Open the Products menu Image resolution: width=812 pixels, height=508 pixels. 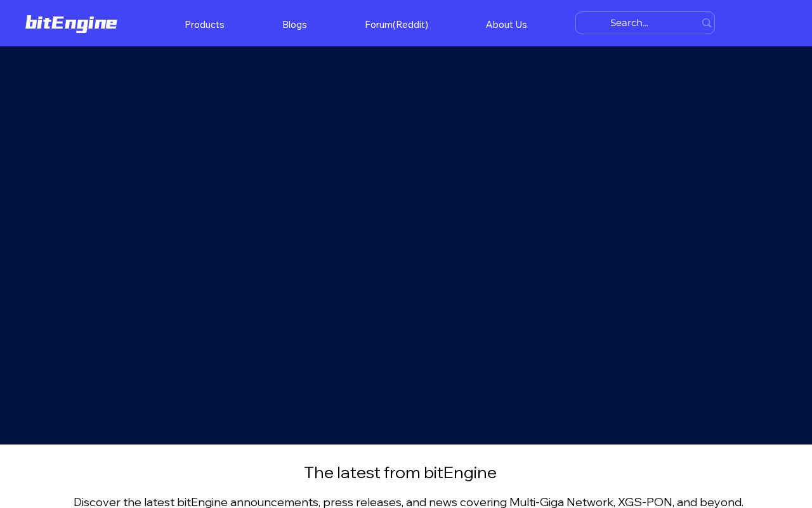[x=204, y=24]
